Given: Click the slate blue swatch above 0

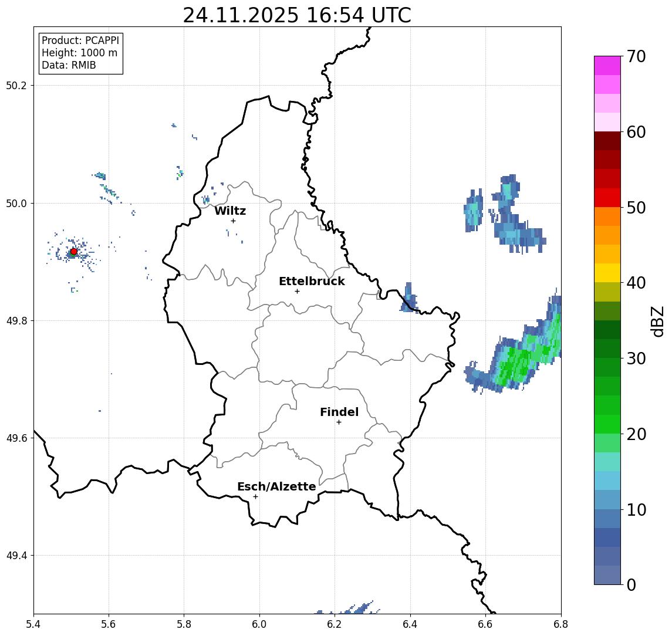Looking at the screenshot, I should coord(607,575).
